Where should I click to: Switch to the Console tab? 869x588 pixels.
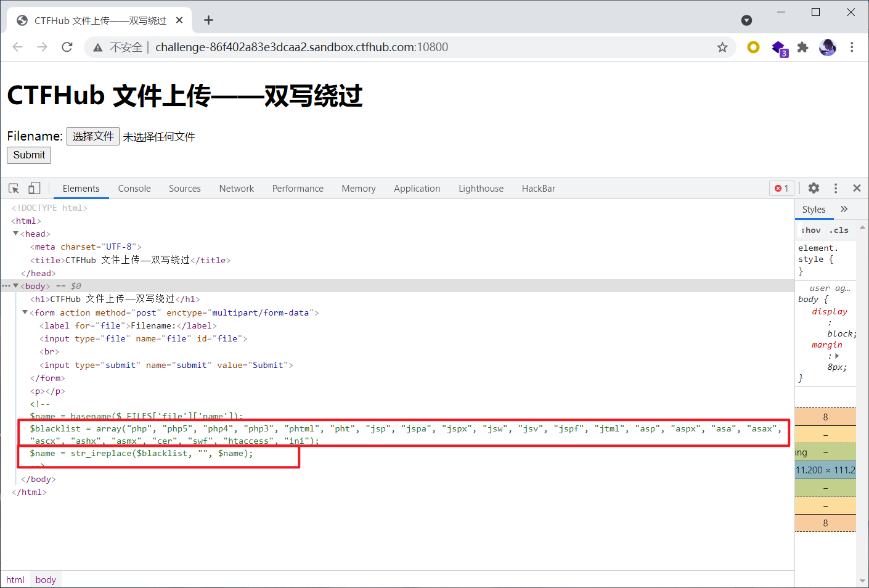[134, 189]
